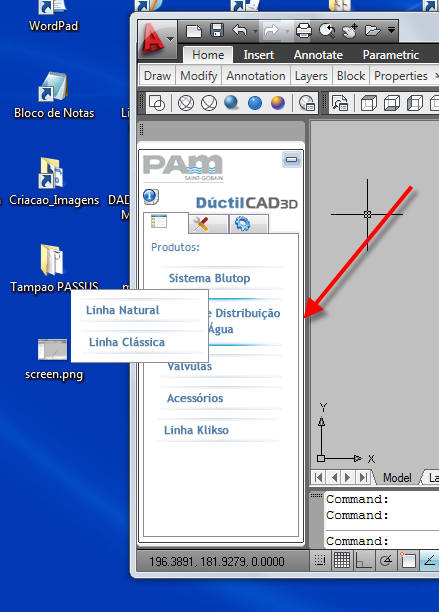Choose Linha Clássica from the popup menu

coord(142,342)
